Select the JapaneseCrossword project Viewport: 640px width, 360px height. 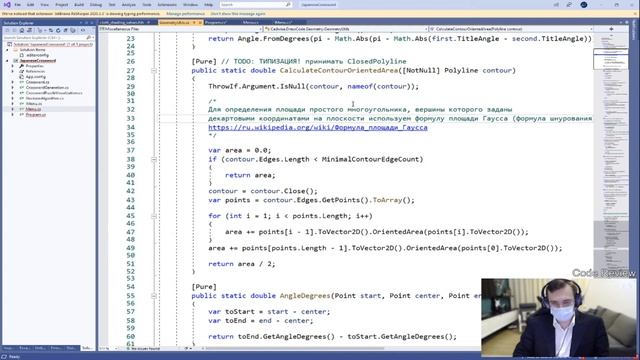pos(38,60)
